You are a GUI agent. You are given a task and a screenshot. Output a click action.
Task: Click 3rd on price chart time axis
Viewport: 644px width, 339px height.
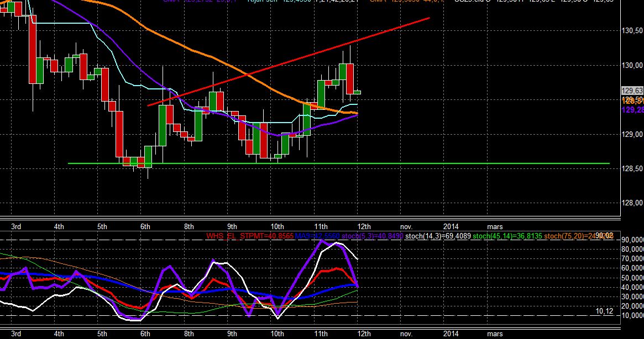(x=16, y=226)
